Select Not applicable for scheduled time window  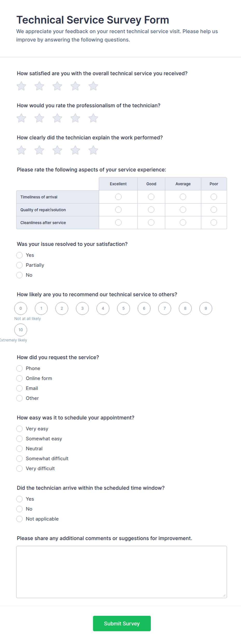[19, 519]
